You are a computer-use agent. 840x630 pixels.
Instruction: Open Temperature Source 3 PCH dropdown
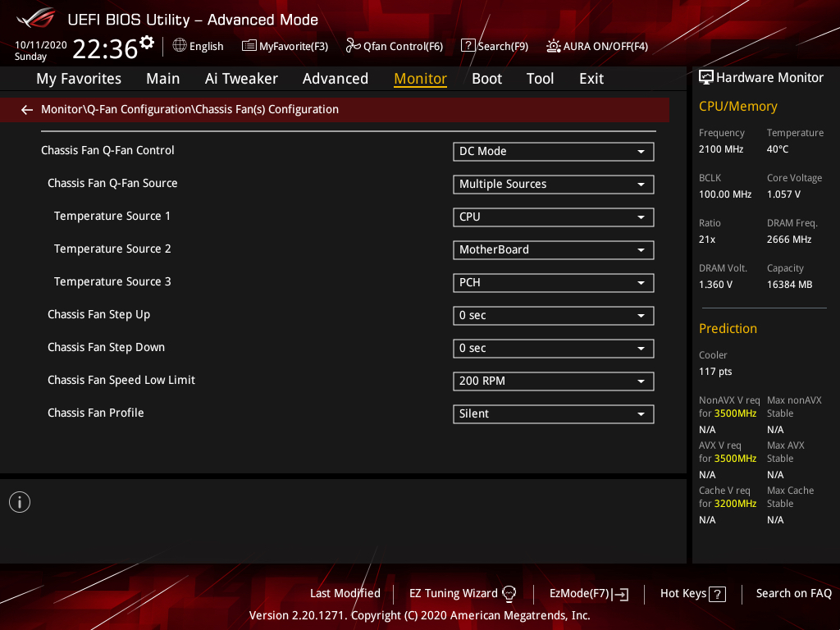pyautogui.click(x=554, y=283)
